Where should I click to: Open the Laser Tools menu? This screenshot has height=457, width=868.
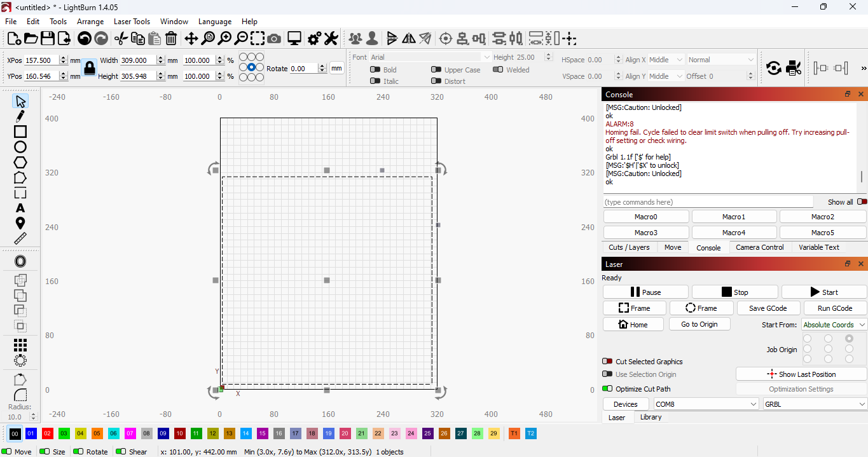coord(132,21)
